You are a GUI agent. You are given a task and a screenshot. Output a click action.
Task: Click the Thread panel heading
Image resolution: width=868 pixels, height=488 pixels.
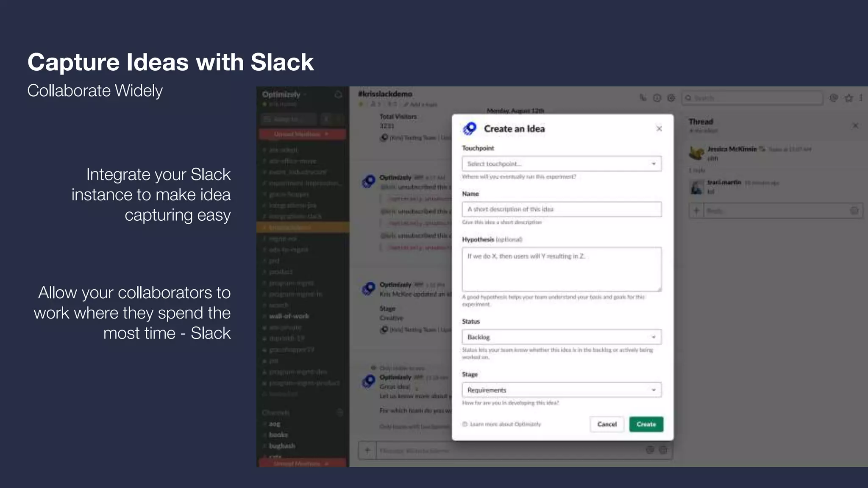(701, 122)
